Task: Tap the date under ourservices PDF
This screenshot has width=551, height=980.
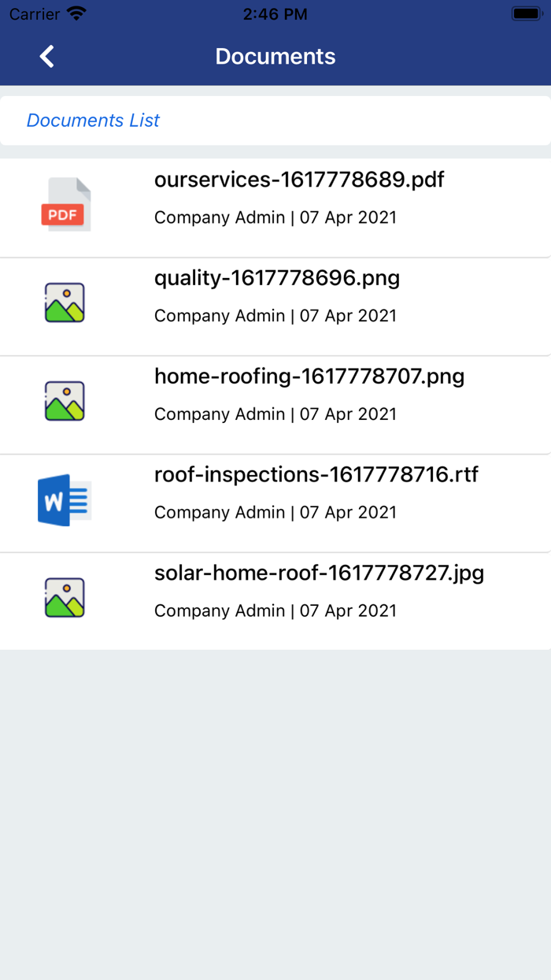Action: [x=348, y=217]
